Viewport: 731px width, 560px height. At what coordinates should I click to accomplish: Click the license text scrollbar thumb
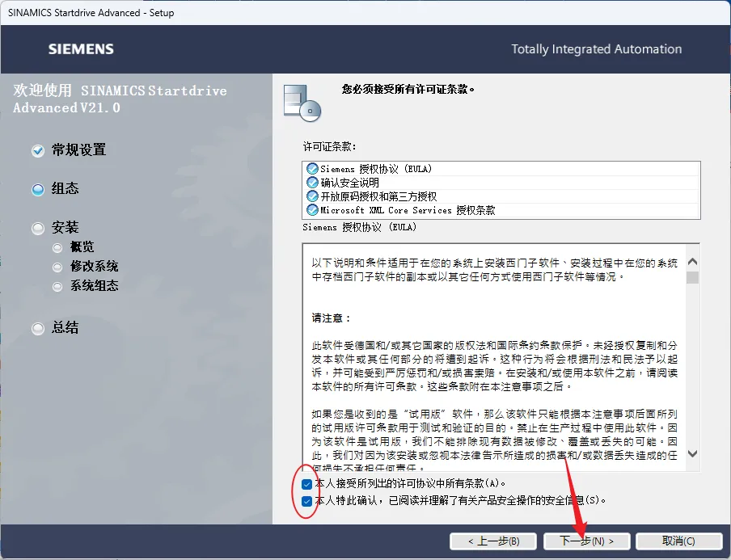coord(693,277)
